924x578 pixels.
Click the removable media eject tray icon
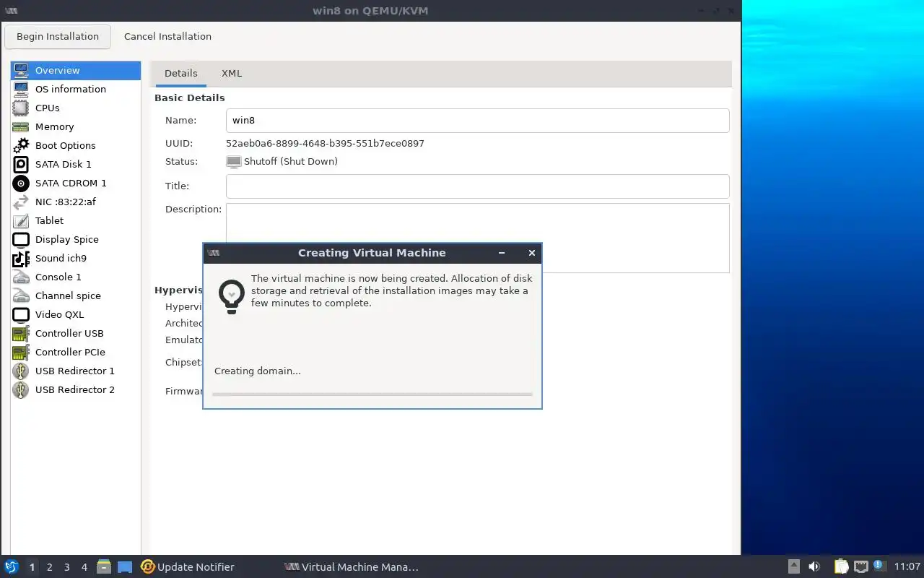coord(794,566)
